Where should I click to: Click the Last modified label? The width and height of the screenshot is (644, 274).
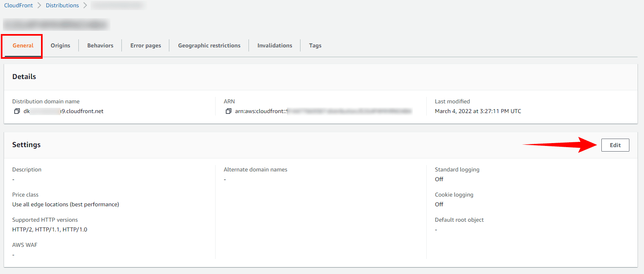(452, 101)
